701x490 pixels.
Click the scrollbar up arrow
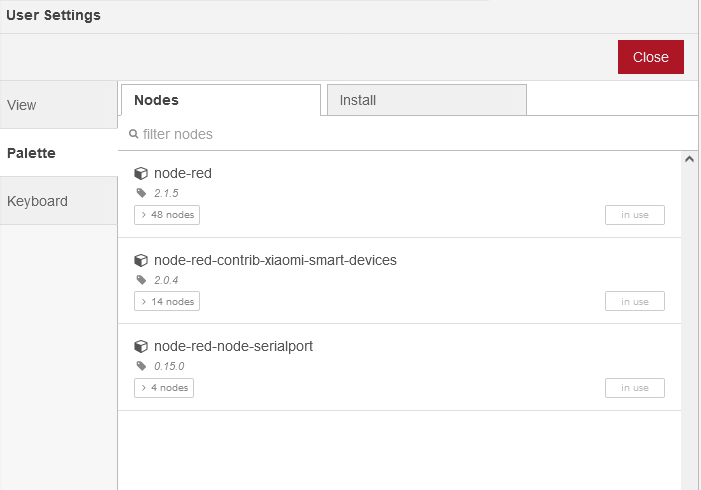coord(689,159)
